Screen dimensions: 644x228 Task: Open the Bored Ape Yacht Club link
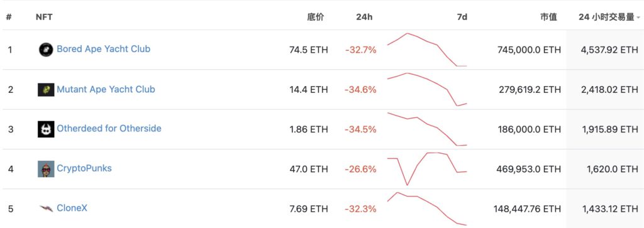(x=104, y=49)
